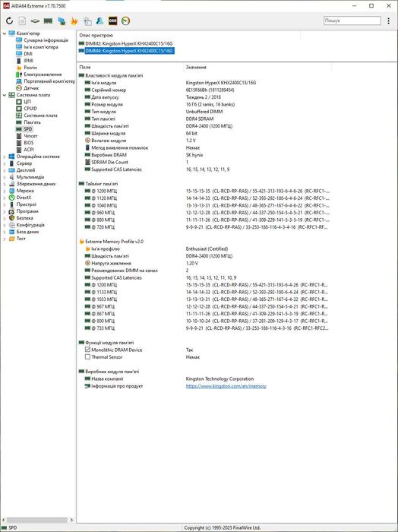398x532 pixels.
Task: Open the memory benchmark RAM-stick toolbar icon
Action: pyautogui.click(x=48, y=21)
